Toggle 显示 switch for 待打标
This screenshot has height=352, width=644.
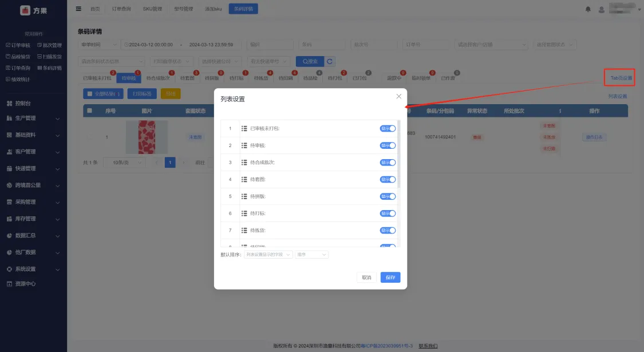388,213
